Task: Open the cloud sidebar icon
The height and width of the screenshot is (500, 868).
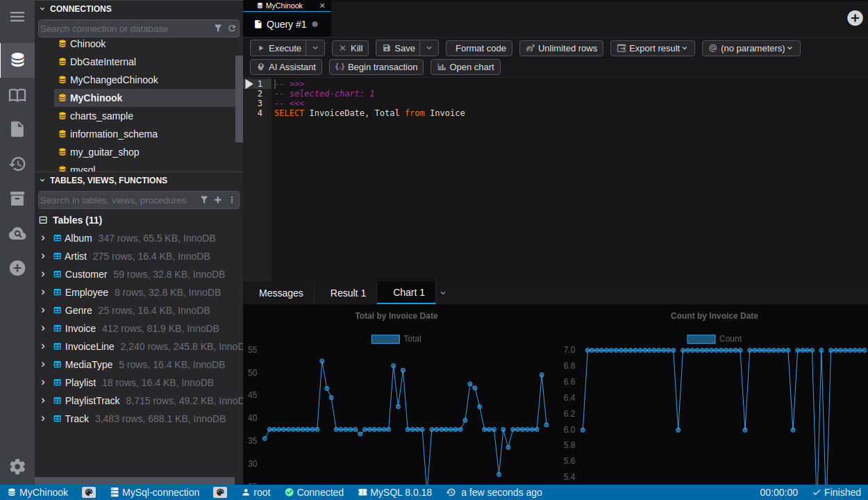Action: [x=17, y=233]
